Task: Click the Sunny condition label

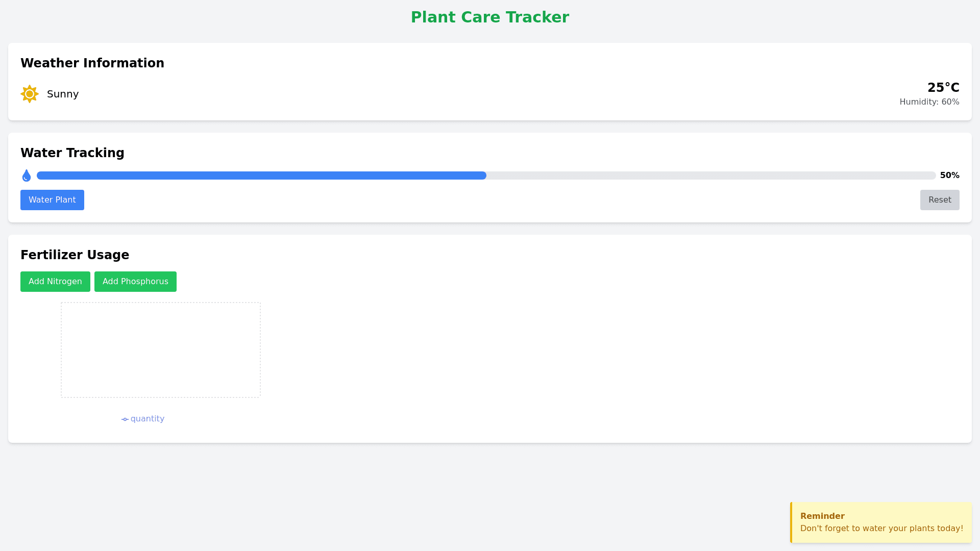Action: [63, 94]
